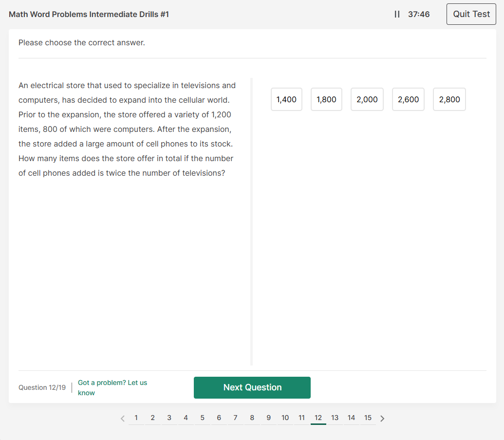Image resolution: width=504 pixels, height=440 pixels.
Task: Choose the 1,800 answer option
Action: (326, 99)
